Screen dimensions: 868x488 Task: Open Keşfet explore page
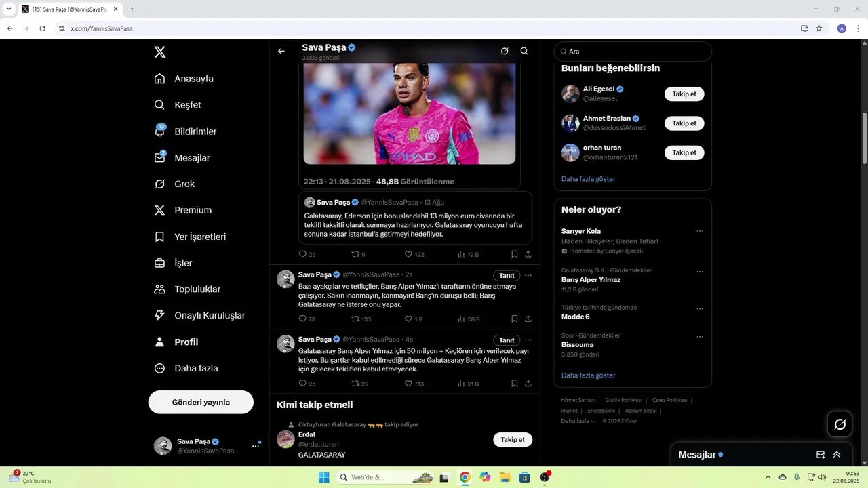[178, 105]
